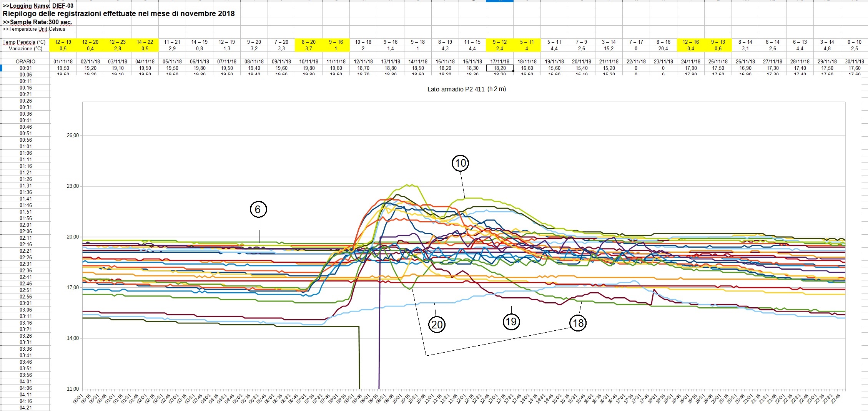This screenshot has height=411, width=868.
Task: Click the 30/11/18 date header cell
Action: 854,61
